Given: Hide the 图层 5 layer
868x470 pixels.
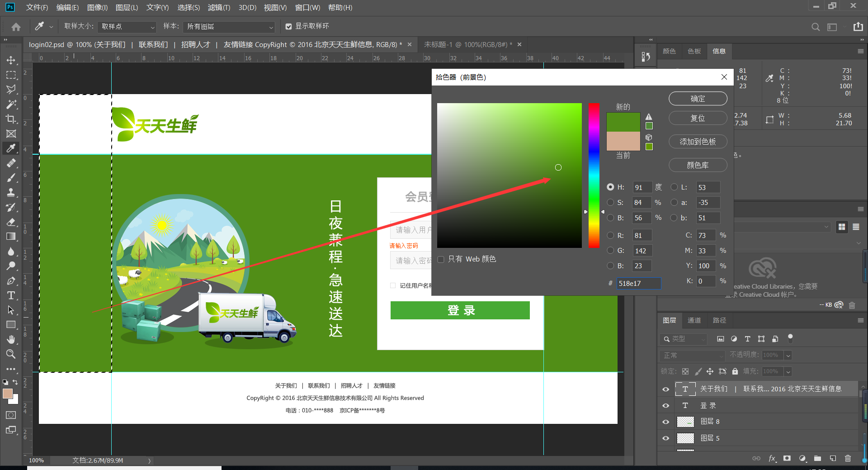Looking at the screenshot, I should 665,438.
